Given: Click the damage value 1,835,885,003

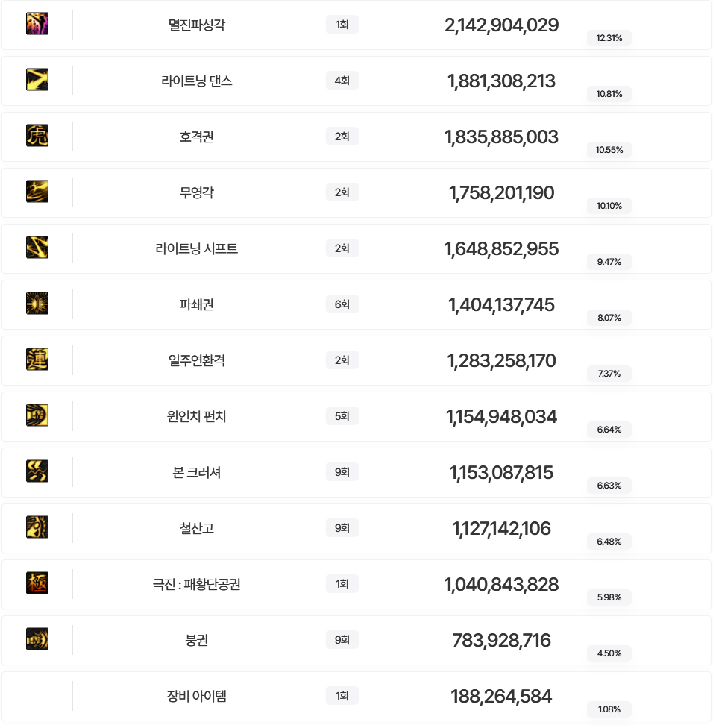Looking at the screenshot, I should [501, 137].
